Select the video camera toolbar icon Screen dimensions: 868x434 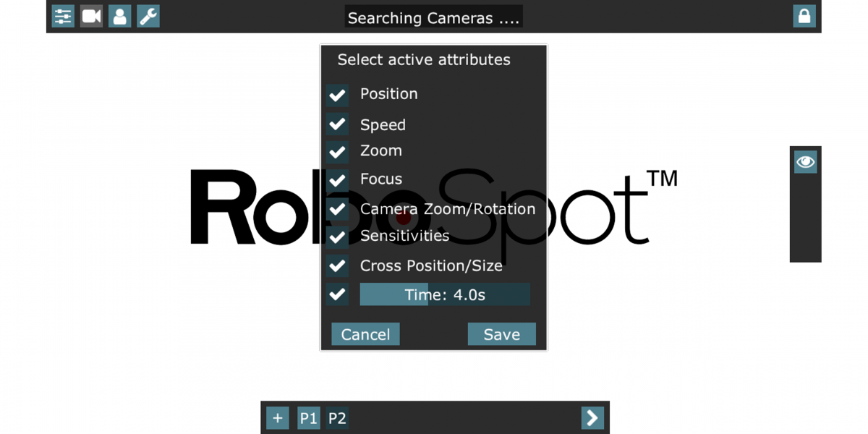click(90, 16)
